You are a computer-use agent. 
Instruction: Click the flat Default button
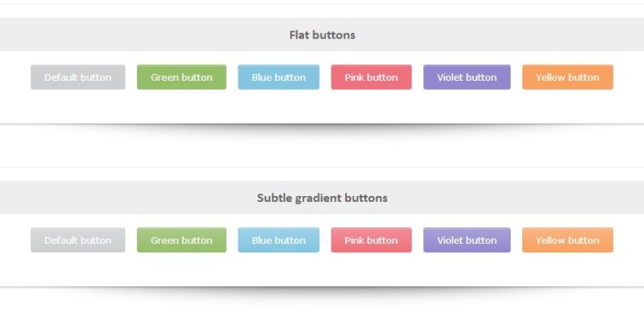tap(77, 77)
